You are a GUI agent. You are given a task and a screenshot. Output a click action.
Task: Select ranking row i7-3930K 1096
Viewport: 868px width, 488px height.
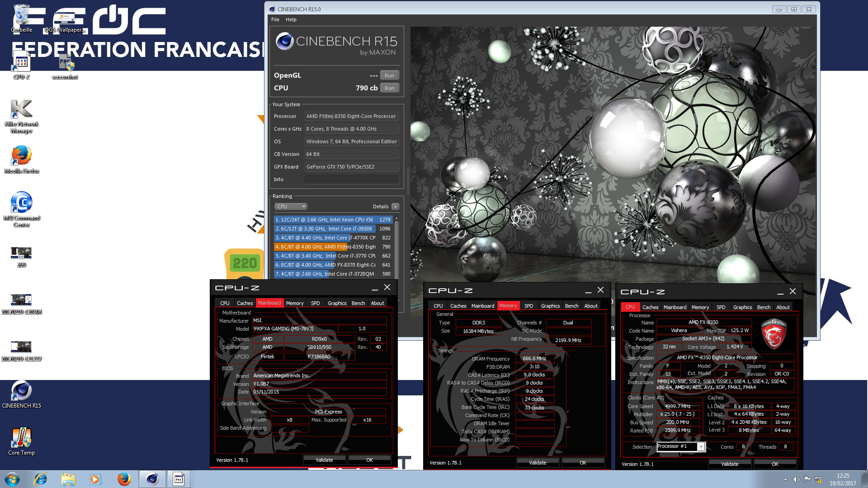pos(333,229)
